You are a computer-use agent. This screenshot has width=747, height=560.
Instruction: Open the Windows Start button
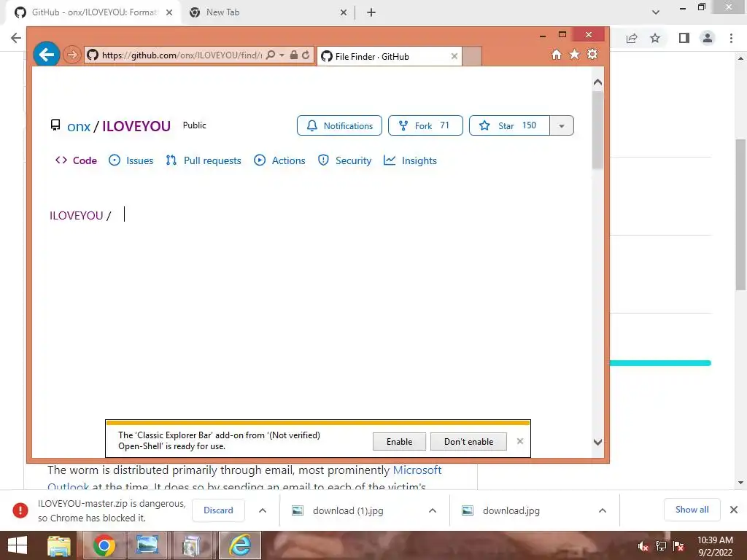(x=18, y=545)
